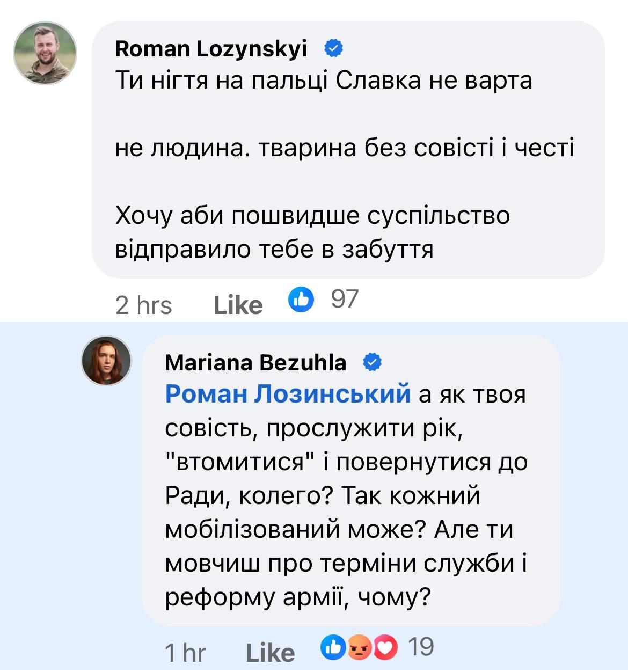Click the angry face reaction icon
The image size is (628, 672).
(x=358, y=648)
